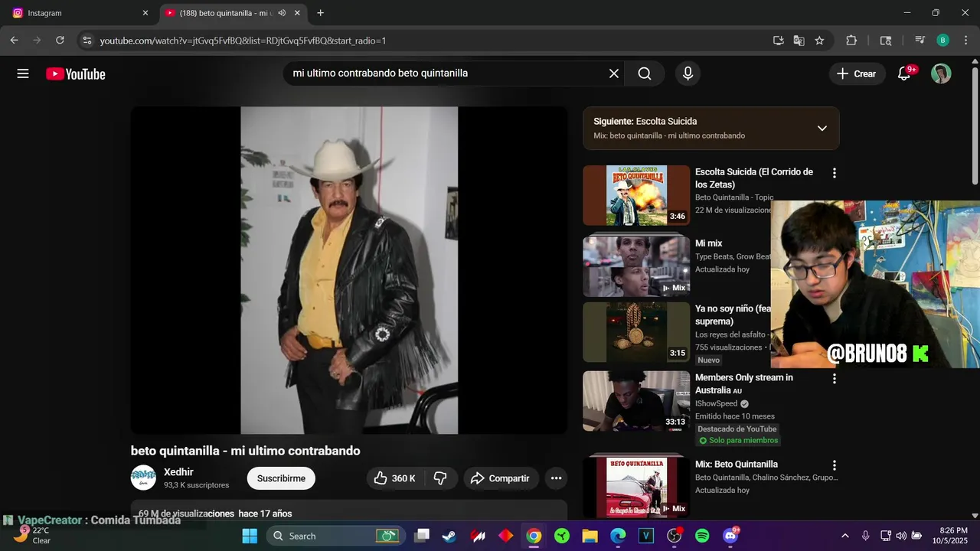Viewport: 980px width, 551px height.
Task: Open Chrome media controls icon
Action: click(920, 41)
